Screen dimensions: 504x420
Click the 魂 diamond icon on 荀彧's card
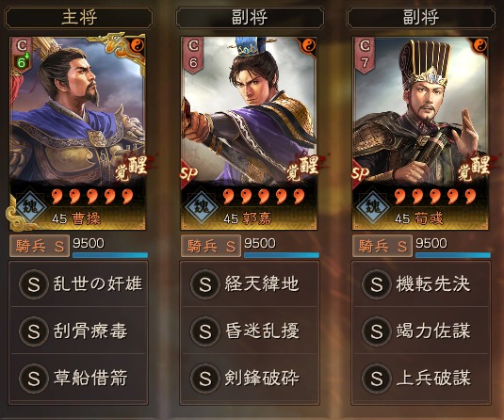click(373, 205)
